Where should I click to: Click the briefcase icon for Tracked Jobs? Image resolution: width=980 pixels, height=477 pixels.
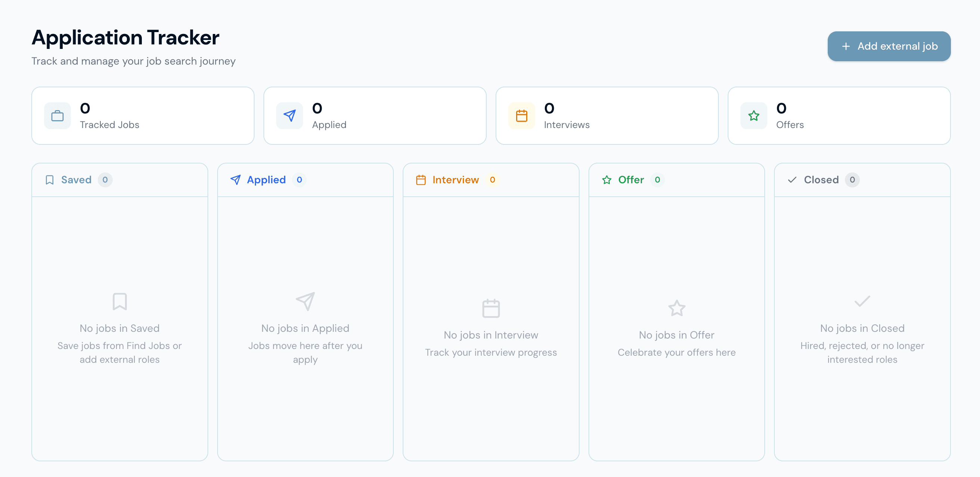coord(57,116)
